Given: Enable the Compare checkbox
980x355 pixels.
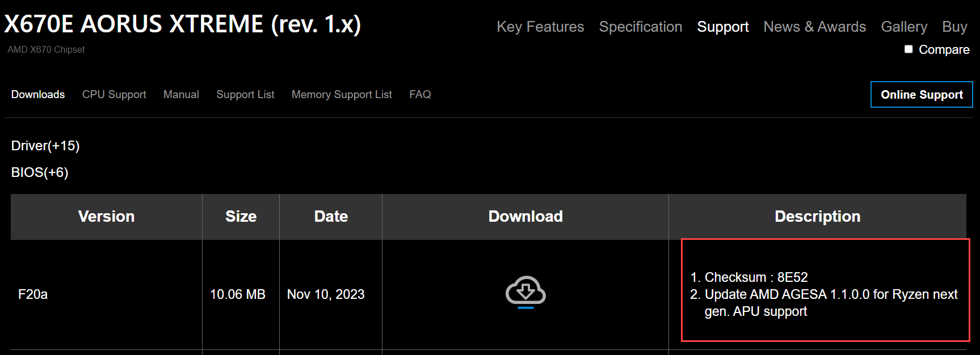Looking at the screenshot, I should coord(909,49).
